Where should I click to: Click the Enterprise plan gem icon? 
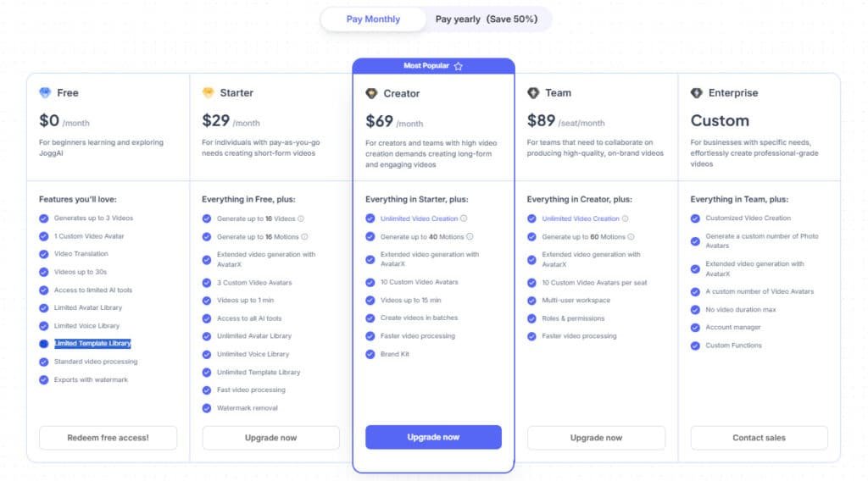coord(696,93)
